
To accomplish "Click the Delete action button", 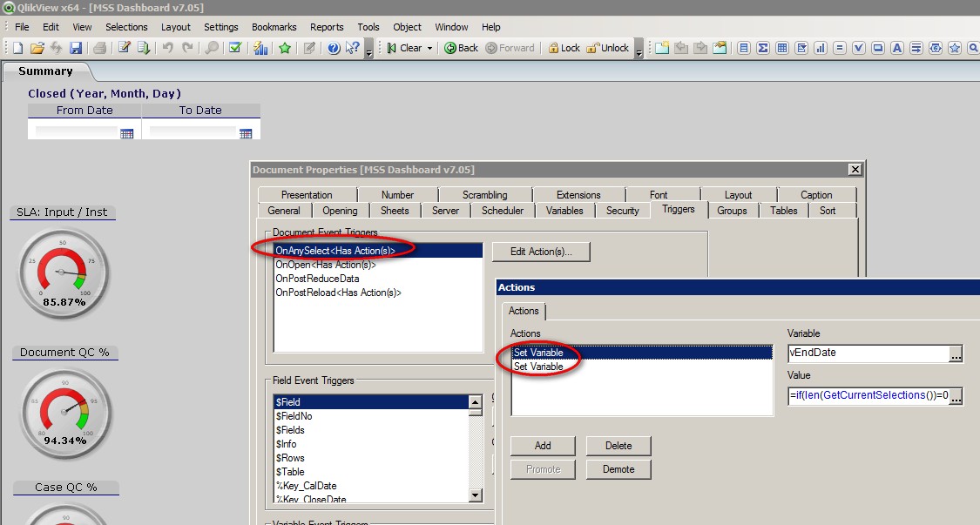I will click(x=618, y=446).
